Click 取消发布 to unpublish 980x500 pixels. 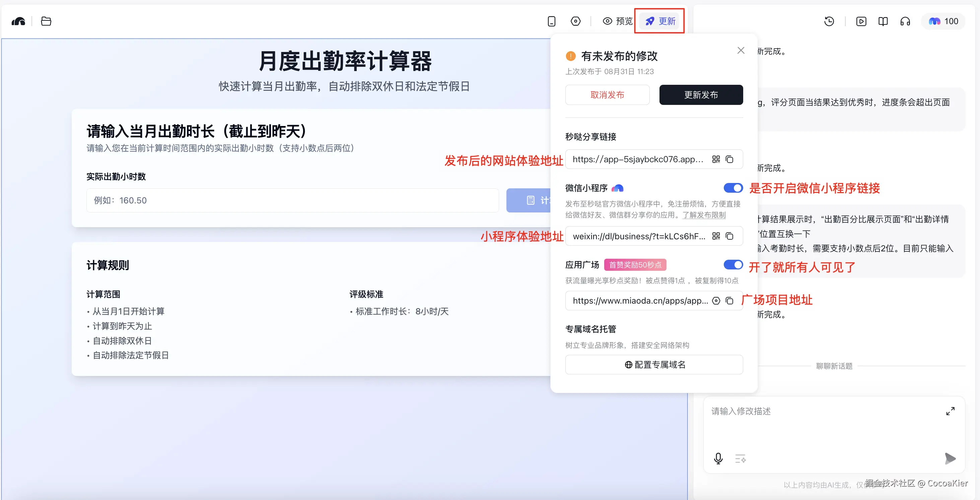click(607, 95)
